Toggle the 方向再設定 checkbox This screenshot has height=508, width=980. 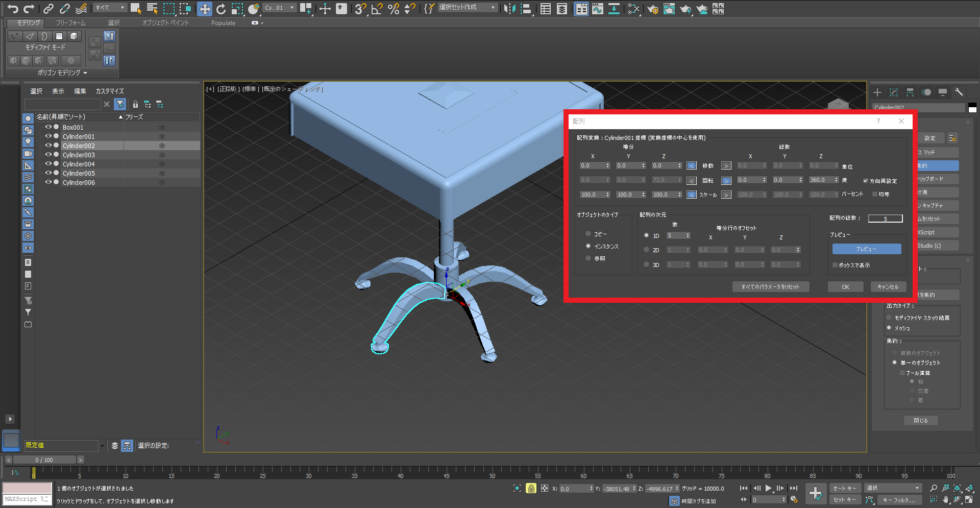click(866, 181)
